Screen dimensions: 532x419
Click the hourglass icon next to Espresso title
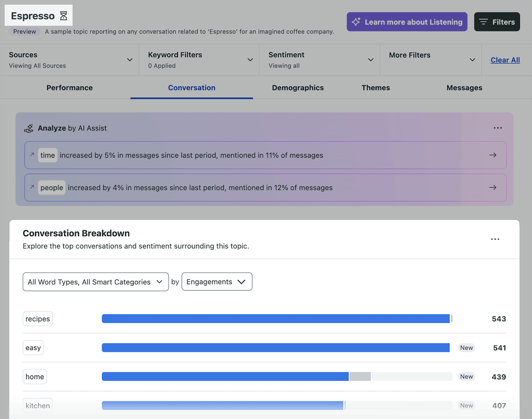(64, 16)
